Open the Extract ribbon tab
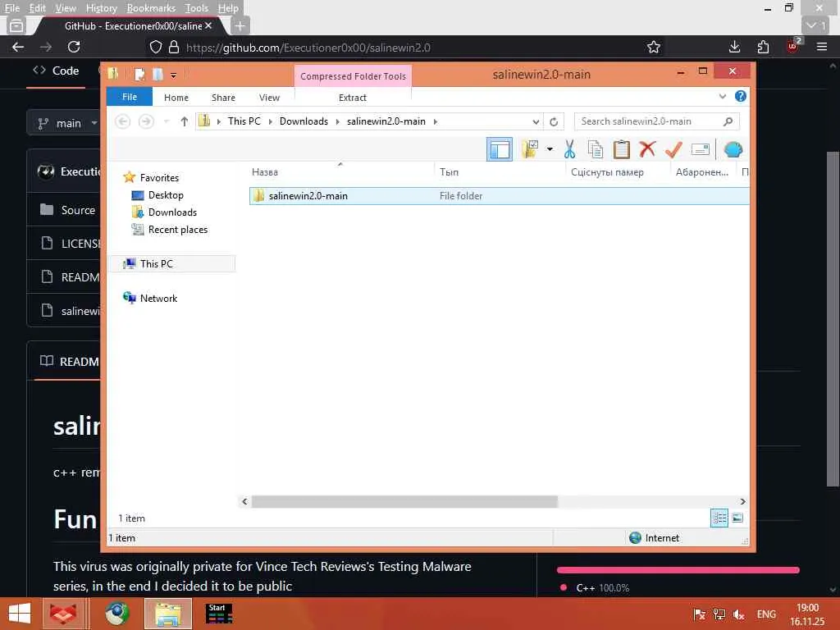 353,98
